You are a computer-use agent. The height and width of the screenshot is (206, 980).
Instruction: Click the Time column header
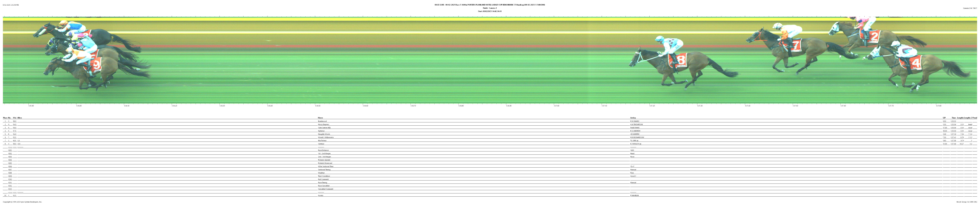pos(954,118)
